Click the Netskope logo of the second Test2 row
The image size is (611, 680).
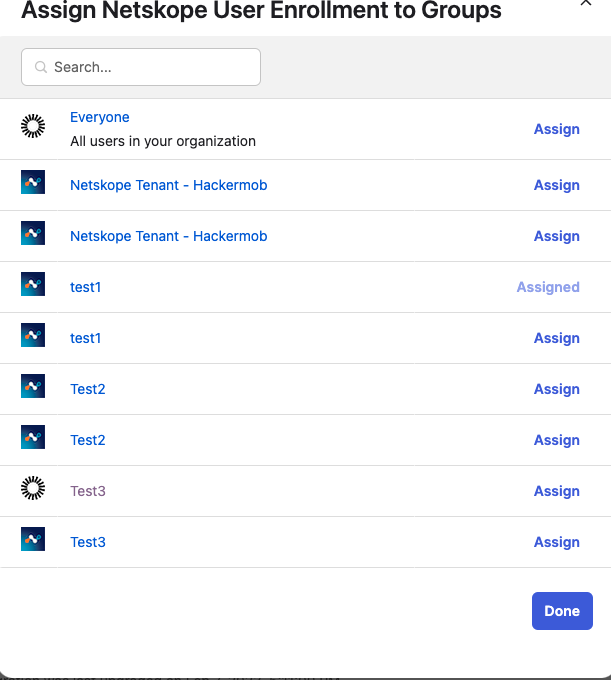tap(33, 437)
